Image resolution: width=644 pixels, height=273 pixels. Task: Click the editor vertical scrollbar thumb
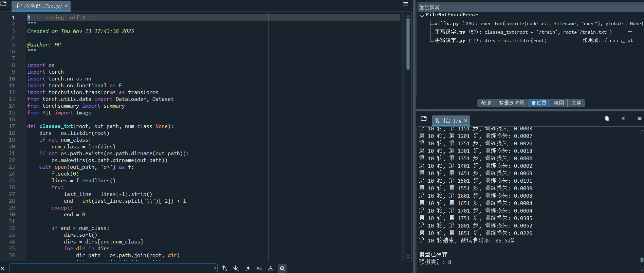click(408, 44)
